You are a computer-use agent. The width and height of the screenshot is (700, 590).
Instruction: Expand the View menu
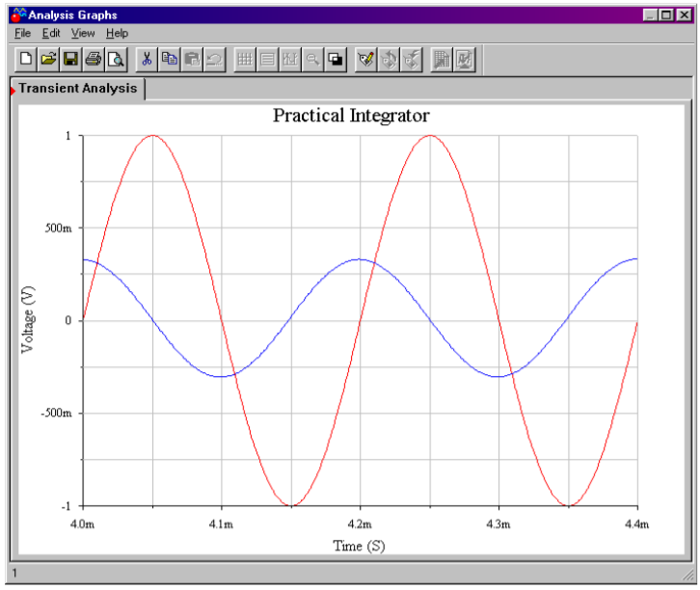click(83, 33)
